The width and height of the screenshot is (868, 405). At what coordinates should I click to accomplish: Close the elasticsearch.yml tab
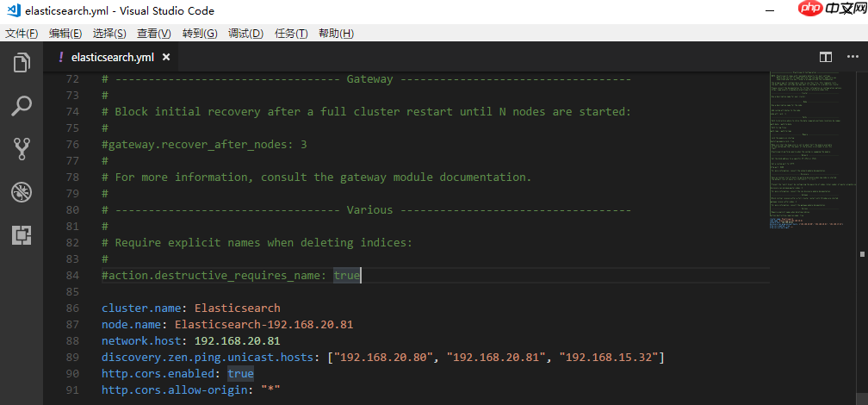[x=166, y=57]
